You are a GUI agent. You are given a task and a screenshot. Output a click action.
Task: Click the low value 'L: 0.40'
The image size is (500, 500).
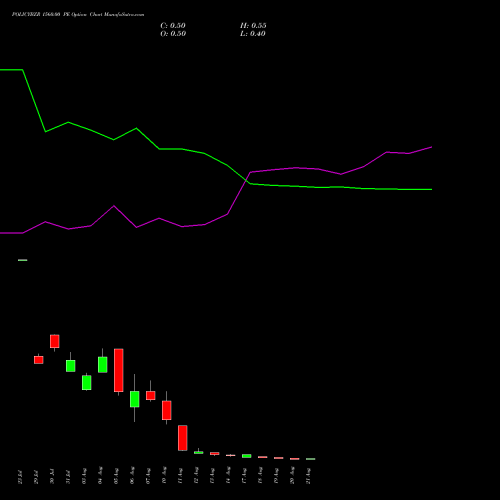coord(253,34)
